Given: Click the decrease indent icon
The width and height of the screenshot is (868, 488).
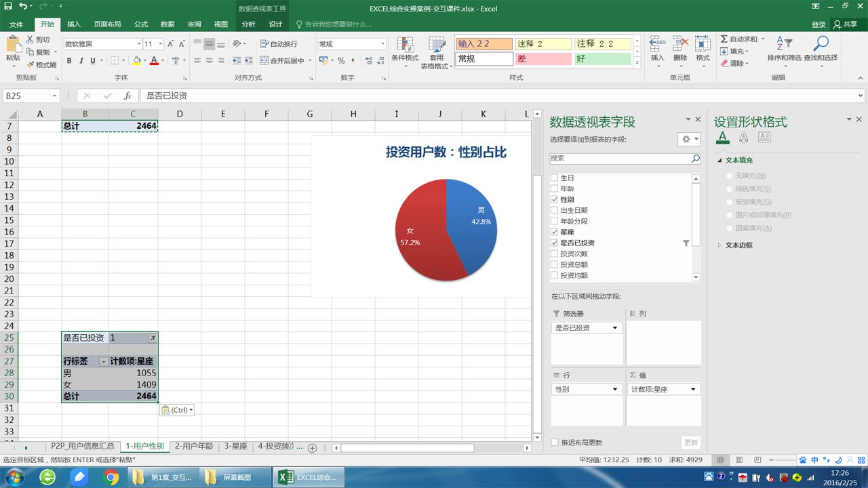Looking at the screenshot, I should point(237,60).
